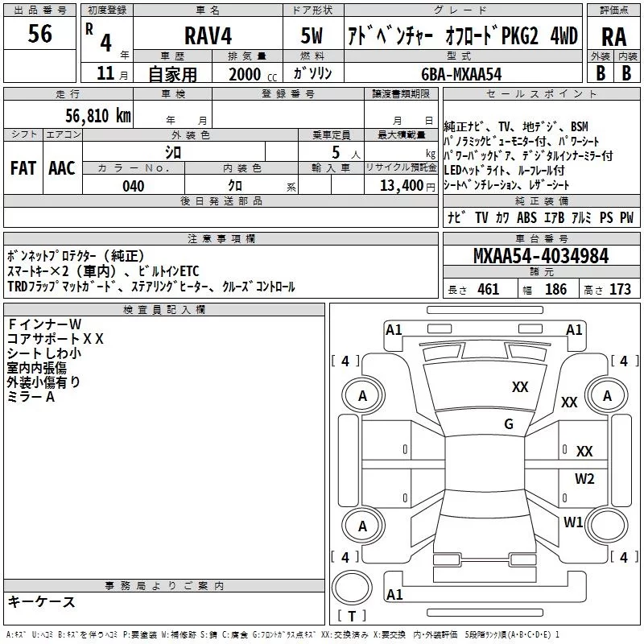Select "エアB" in the 純正装備 row
The height and width of the screenshot is (644, 644).
[554, 217]
